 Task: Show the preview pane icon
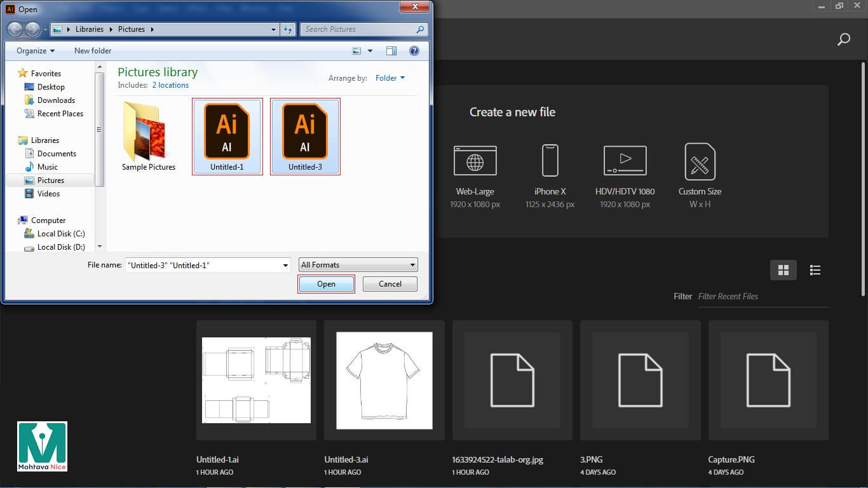(391, 51)
